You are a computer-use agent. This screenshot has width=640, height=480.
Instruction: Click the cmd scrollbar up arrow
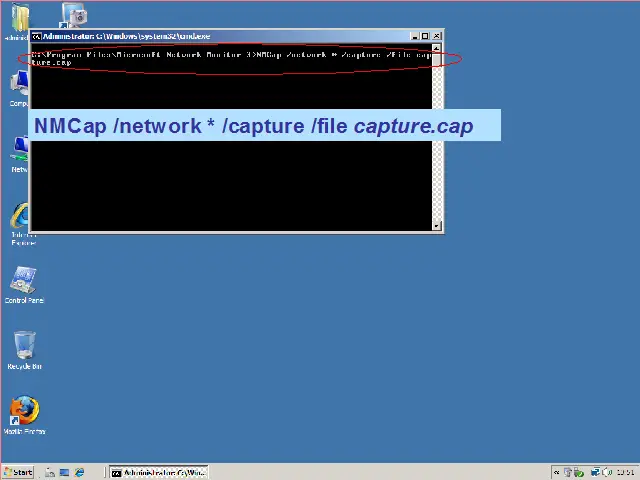point(437,49)
